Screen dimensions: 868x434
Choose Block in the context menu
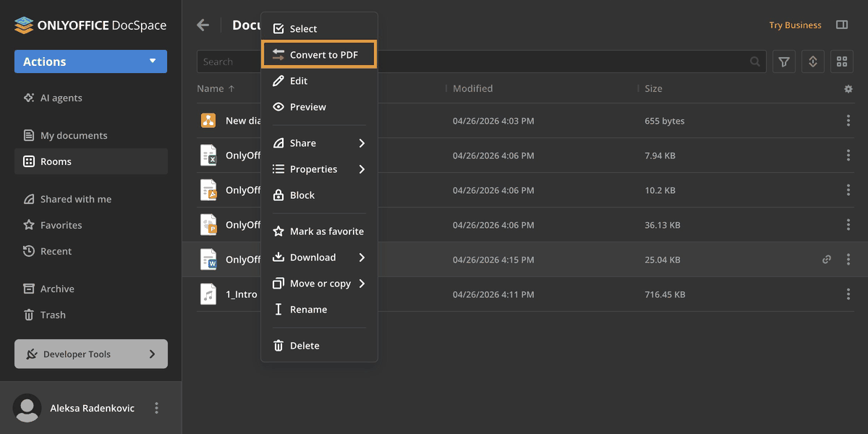319,195
